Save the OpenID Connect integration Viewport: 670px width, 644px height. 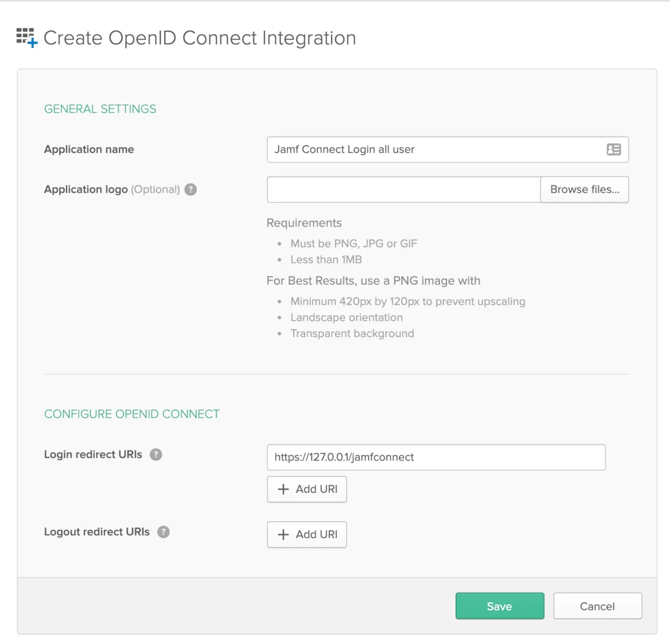500,606
